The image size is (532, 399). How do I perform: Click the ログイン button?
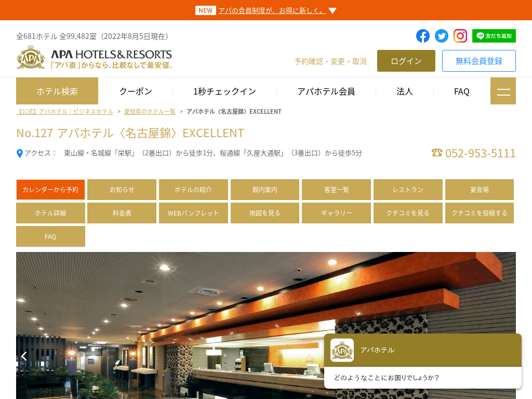point(406,61)
